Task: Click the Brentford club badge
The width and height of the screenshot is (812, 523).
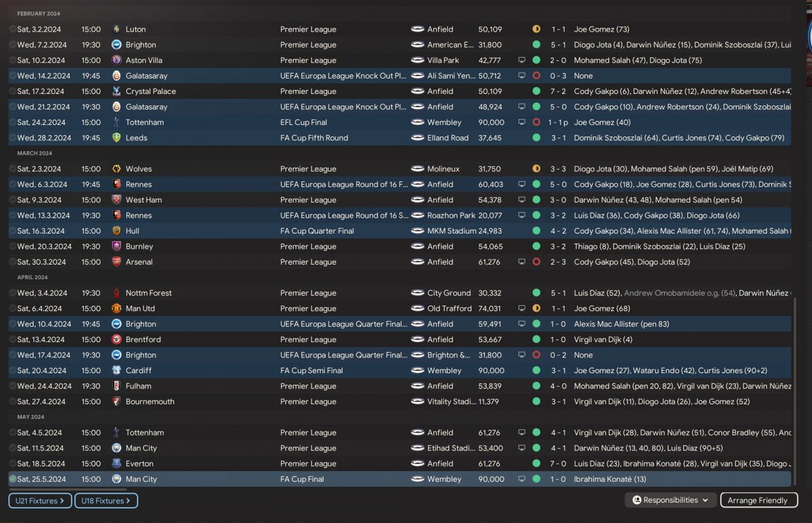Action: pos(116,340)
